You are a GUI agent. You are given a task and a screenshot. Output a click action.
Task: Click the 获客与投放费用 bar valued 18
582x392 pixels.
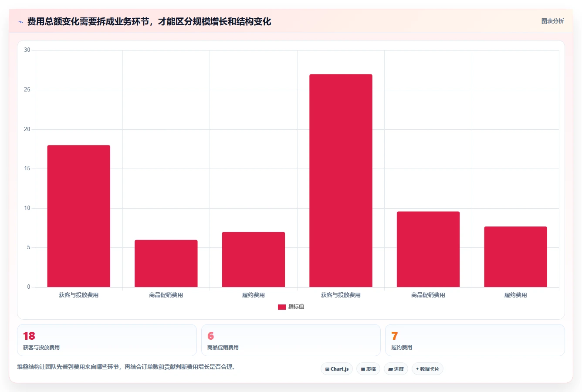pos(79,216)
